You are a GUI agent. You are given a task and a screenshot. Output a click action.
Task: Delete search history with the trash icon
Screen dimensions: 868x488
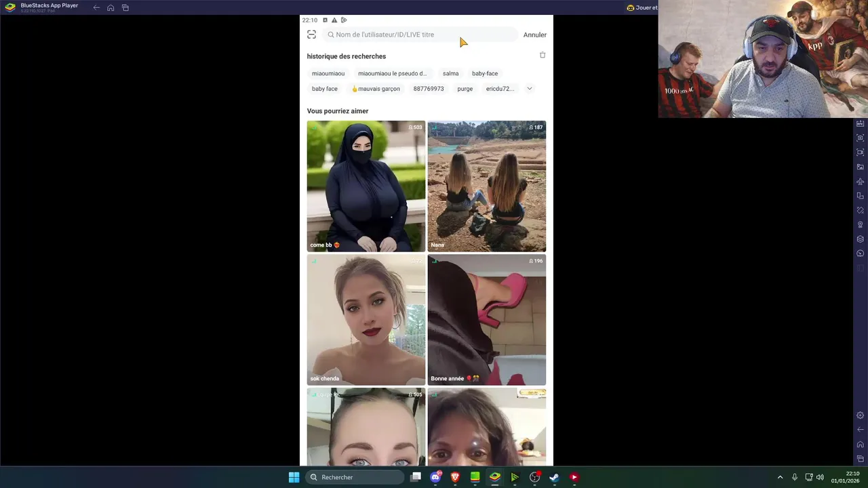click(542, 55)
